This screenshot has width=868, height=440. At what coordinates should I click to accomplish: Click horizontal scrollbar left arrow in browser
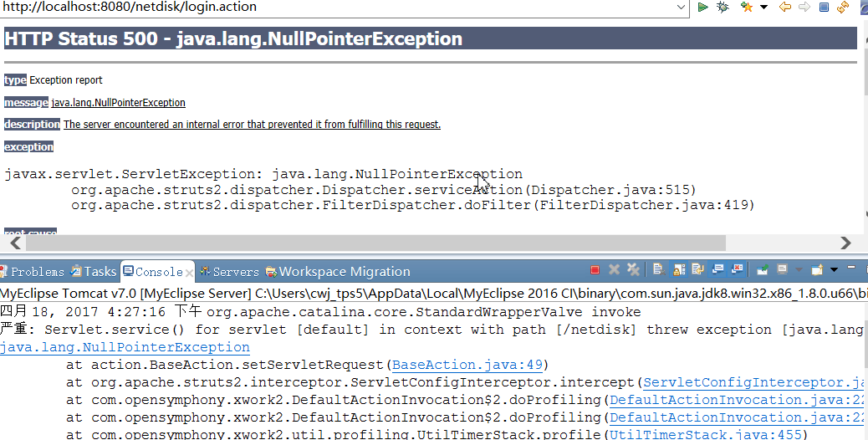pyautogui.click(x=16, y=243)
